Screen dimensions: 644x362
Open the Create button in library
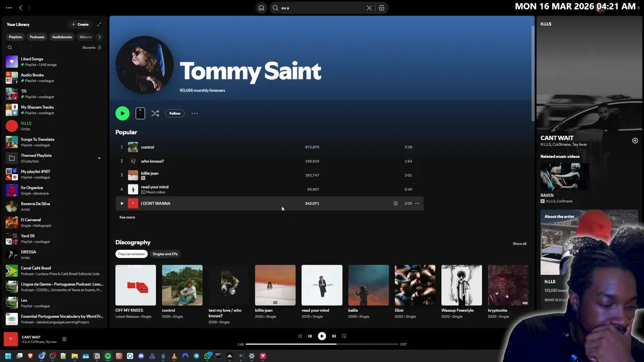pyautogui.click(x=80, y=24)
